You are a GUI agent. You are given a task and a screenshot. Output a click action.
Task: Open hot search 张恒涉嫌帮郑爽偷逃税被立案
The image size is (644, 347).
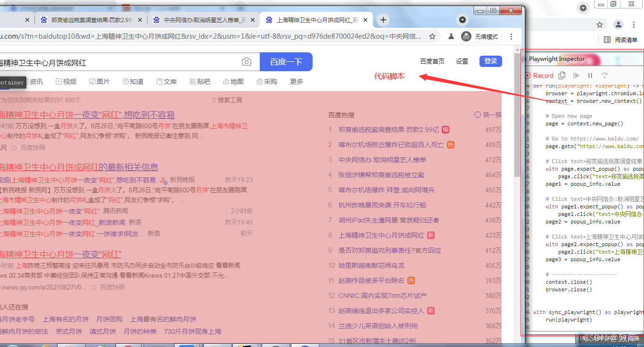[381, 175]
